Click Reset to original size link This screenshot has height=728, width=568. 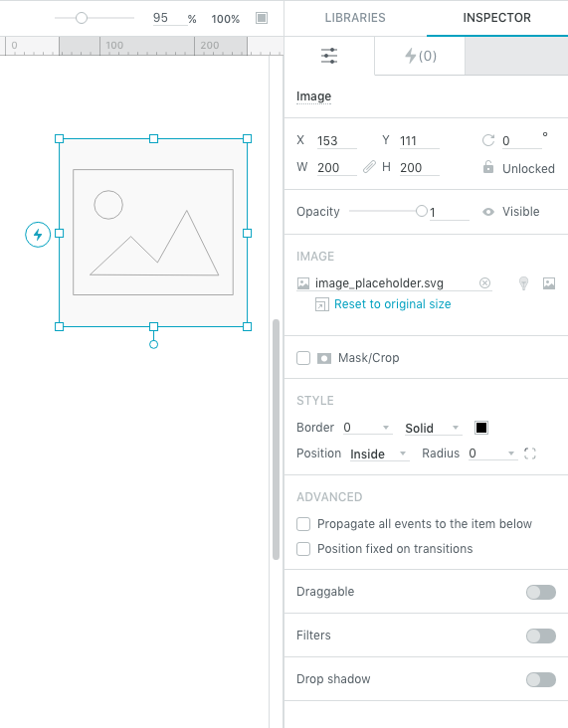[393, 304]
